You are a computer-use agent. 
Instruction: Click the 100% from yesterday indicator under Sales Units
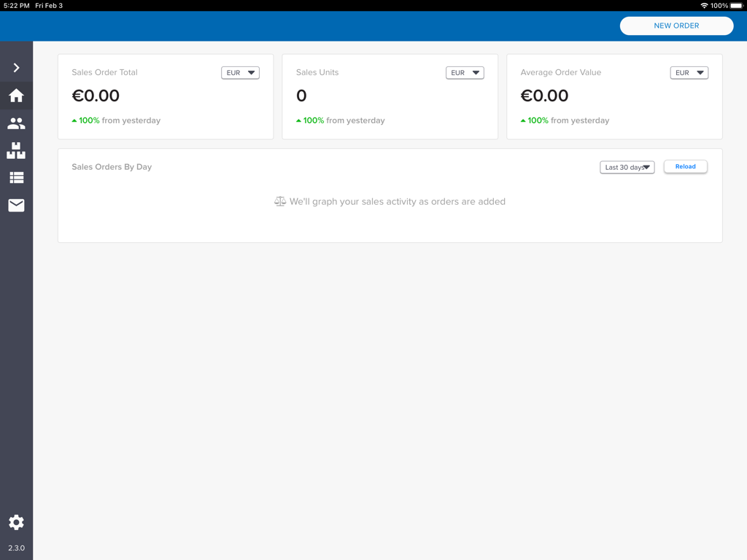339,120
